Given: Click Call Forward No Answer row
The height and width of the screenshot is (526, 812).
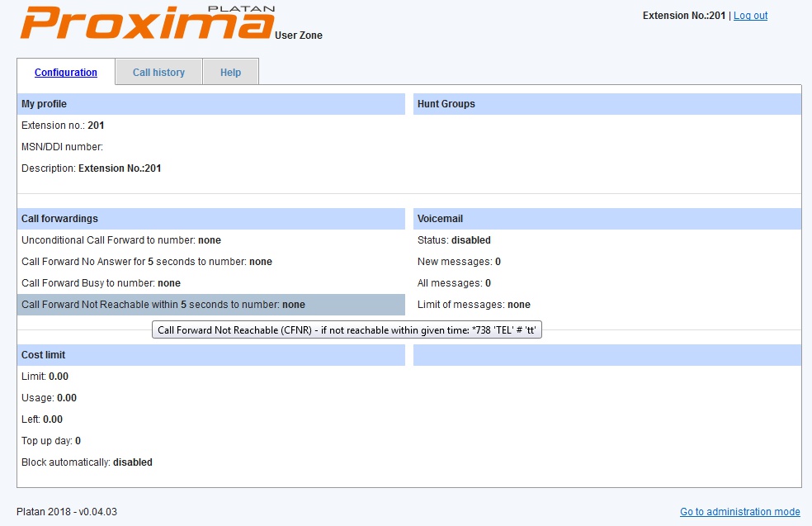Looking at the screenshot, I should coord(210,262).
